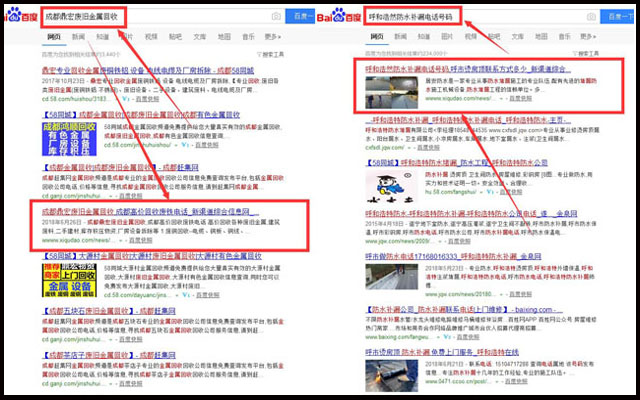Expand the 更多» menu on the left page
Image resolution: width=640 pixels, height=400 pixels.
point(273,37)
